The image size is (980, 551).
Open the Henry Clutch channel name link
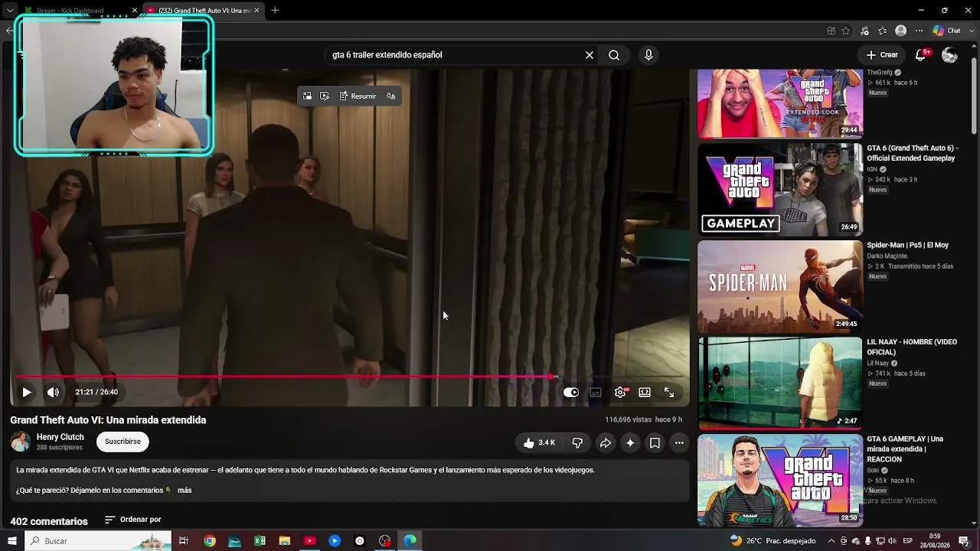click(60, 437)
